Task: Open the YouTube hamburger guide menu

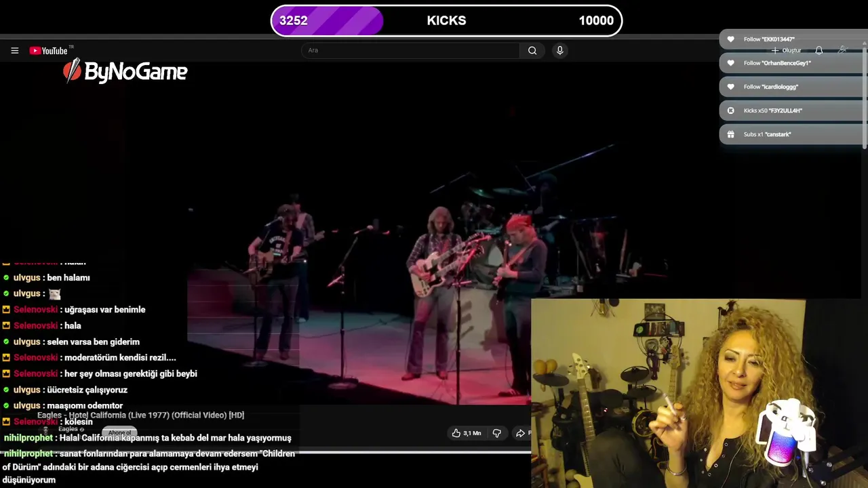Action: point(14,51)
